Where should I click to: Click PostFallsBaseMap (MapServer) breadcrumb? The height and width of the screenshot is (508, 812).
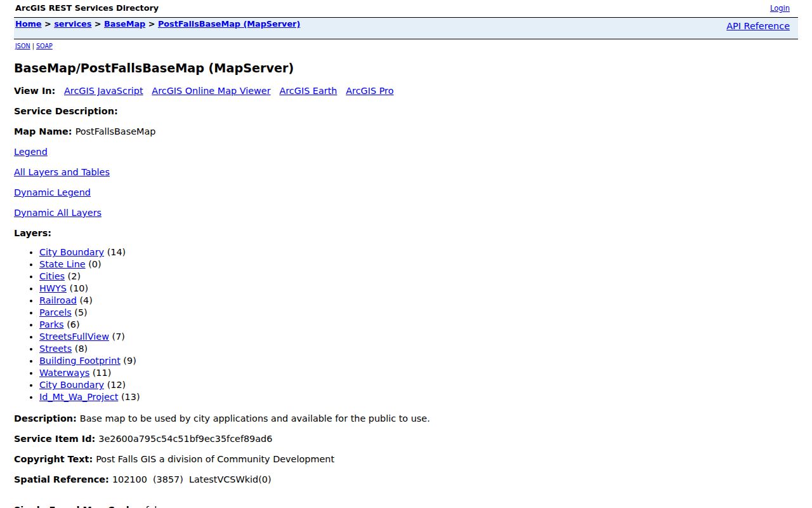(x=229, y=24)
